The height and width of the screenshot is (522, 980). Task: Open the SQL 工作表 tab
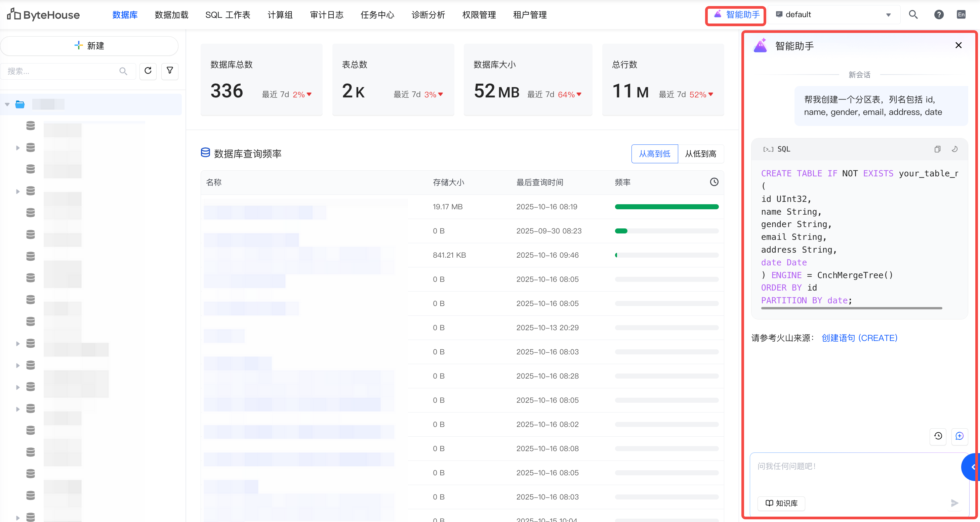point(228,15)
